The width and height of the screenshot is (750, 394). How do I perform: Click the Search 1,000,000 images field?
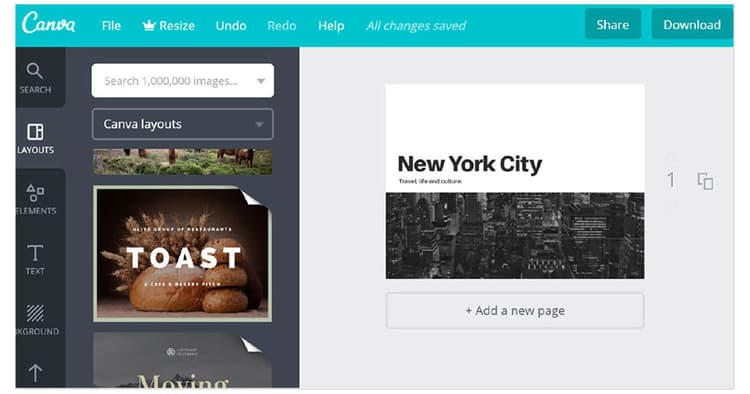[183, 81]
